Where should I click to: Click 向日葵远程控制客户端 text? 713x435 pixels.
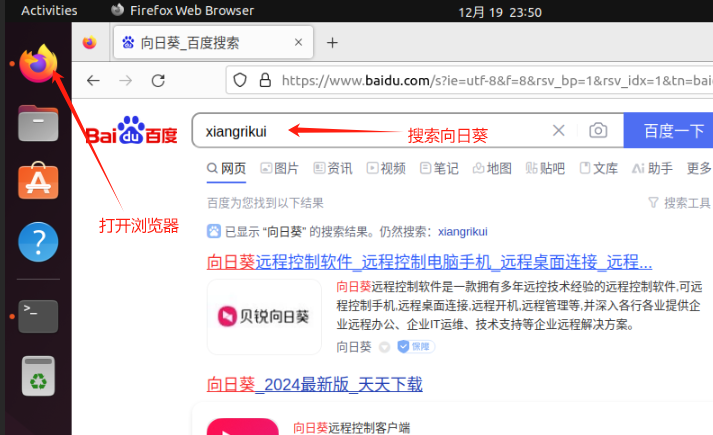351,428
